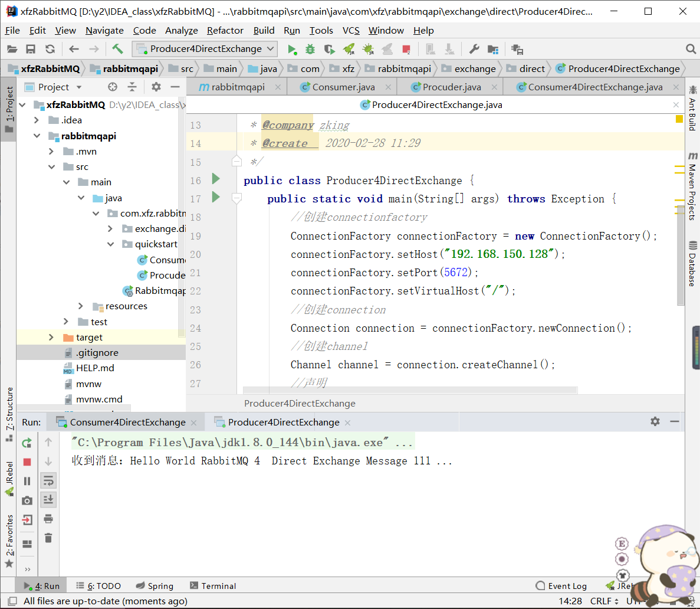This screenshot has height=609, width=700.
Task: Toggle scroll to end in console
Action: click(48, 499)
